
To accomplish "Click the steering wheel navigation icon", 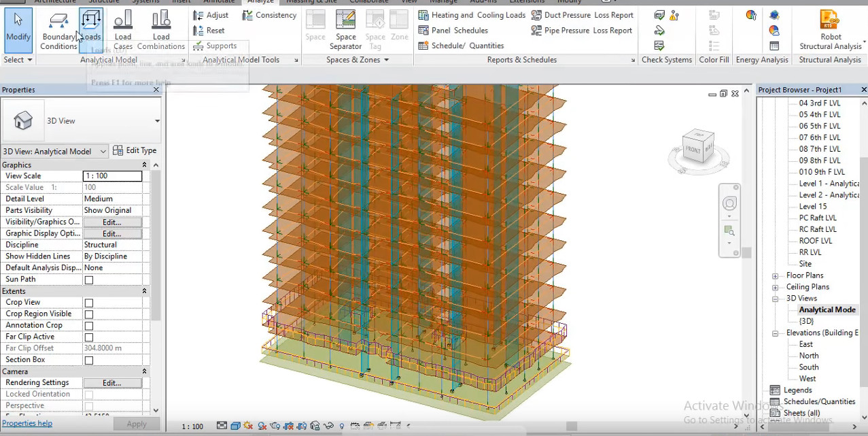I will pyautogui.click(x=729, y=203).
